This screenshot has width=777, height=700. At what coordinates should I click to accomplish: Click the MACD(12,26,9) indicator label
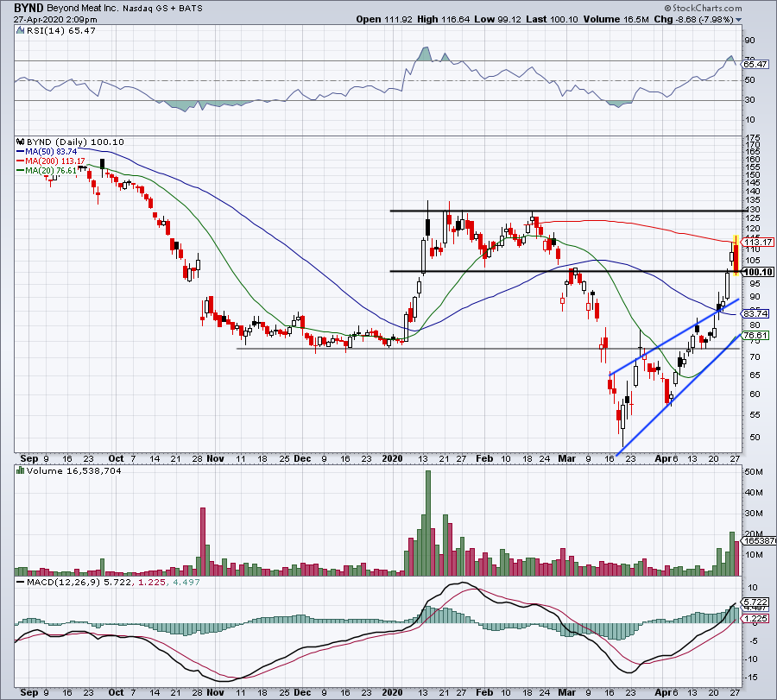click(x=64, y=582)
